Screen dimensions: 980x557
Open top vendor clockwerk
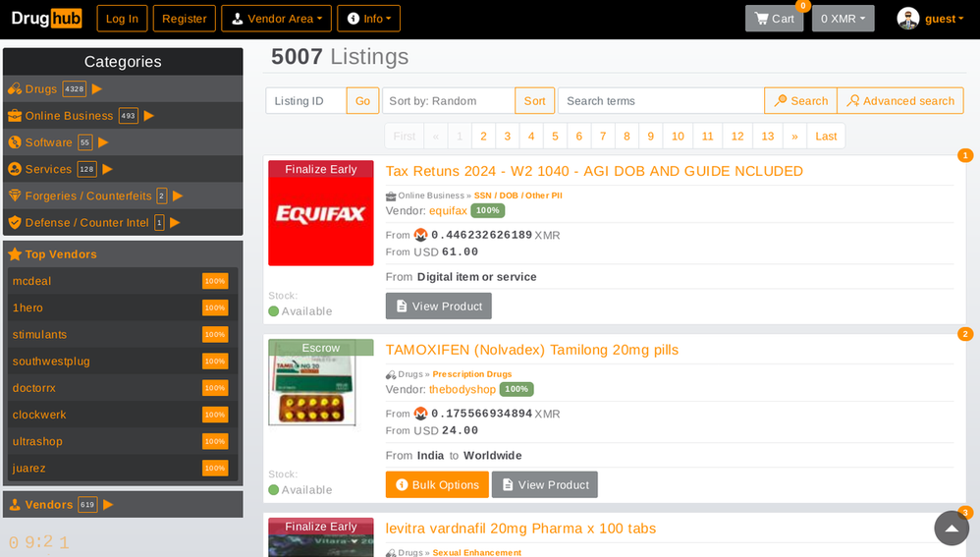pos(39,416)
